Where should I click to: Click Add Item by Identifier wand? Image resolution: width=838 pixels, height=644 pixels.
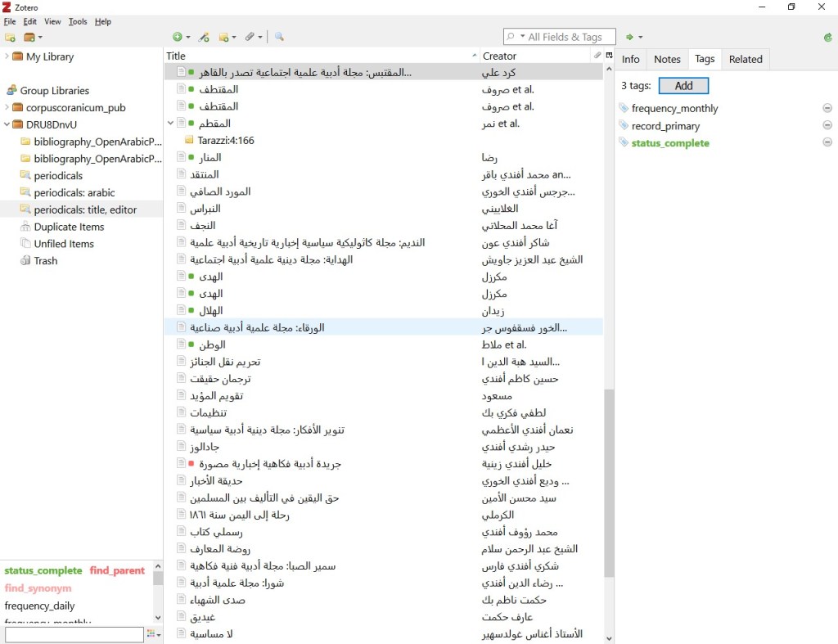pos(205,37)
